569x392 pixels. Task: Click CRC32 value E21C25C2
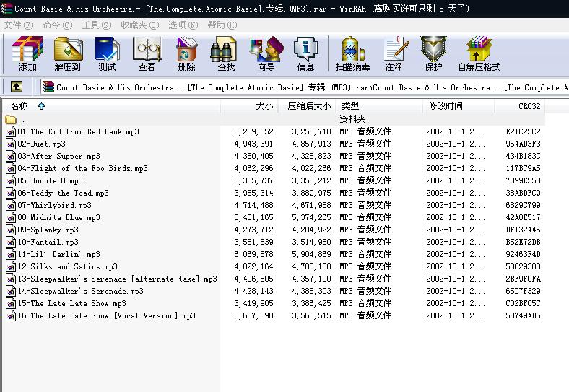[x=523, y=131]
